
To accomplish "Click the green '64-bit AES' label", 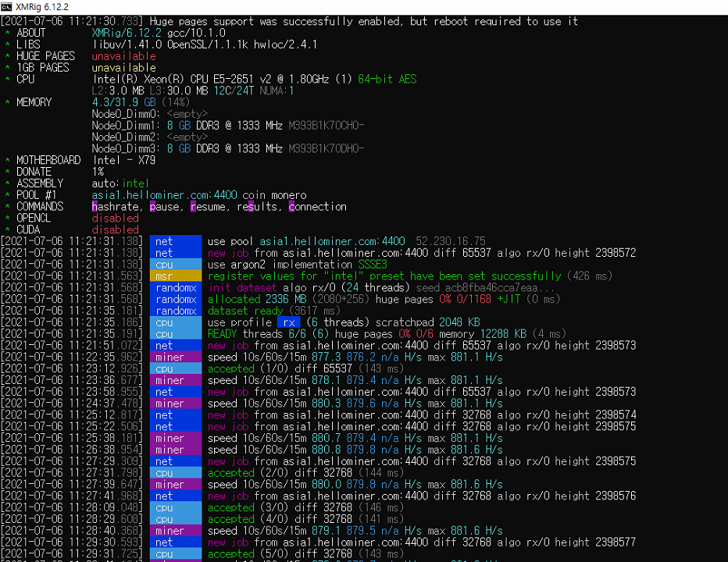I will click(x=387, y=80).
